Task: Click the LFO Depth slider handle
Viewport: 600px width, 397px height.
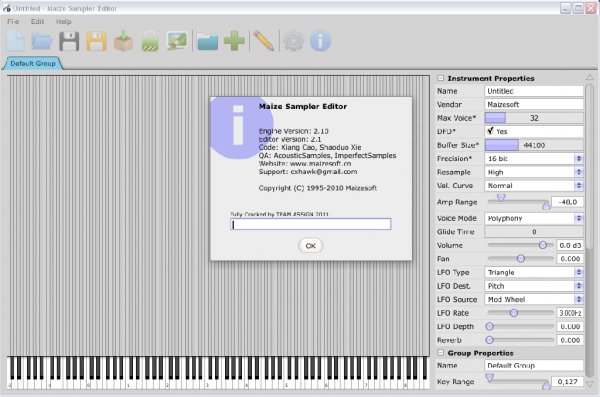Action: pos(489,327)
